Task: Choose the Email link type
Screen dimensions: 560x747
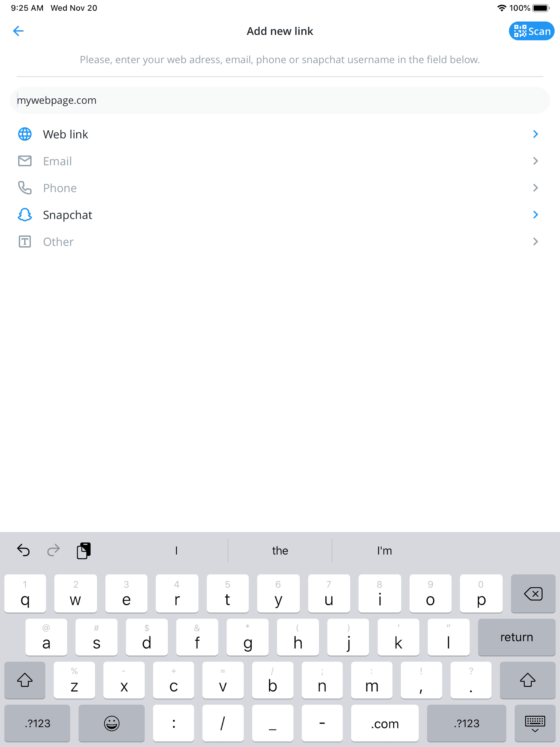Action: [57, 161]
